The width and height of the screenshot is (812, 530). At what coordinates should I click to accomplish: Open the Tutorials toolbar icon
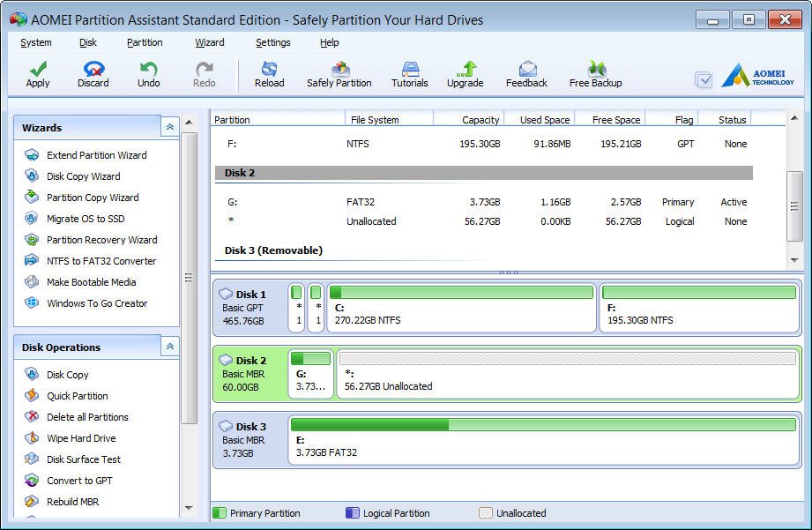click(x=410, y=70)
